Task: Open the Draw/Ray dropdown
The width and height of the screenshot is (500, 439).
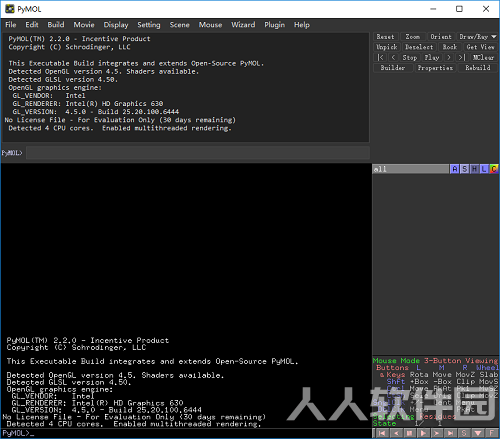Action: pos(477,37)
